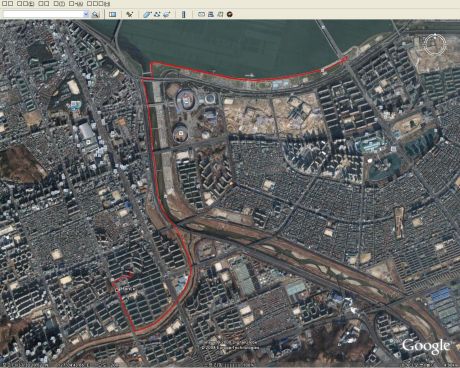460x368 pixels.
Task: Select the Add Polygon tool
Action: (x=147, y=14)
